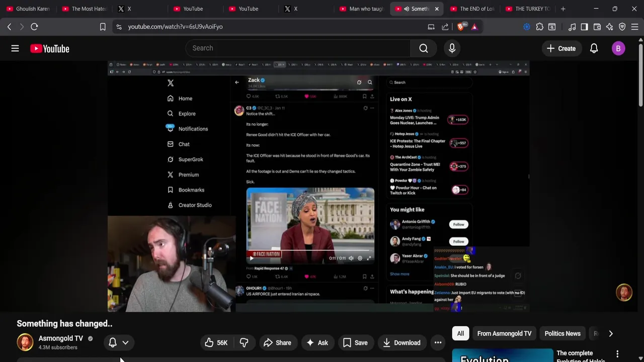
Task: Select the 'All' filter chip
Action: (460, 333)
